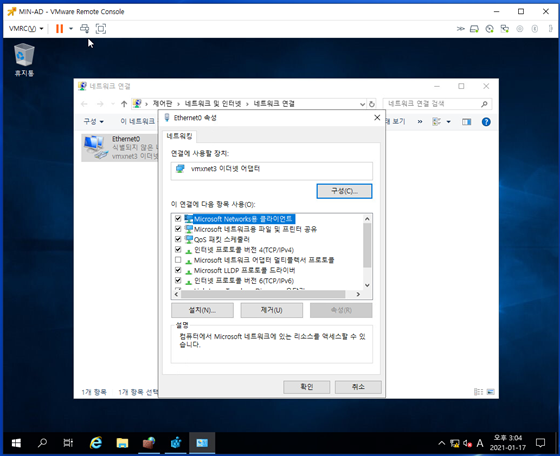560x456 pixels.
Task: Click the 취소 button
Action: point(358,387)
